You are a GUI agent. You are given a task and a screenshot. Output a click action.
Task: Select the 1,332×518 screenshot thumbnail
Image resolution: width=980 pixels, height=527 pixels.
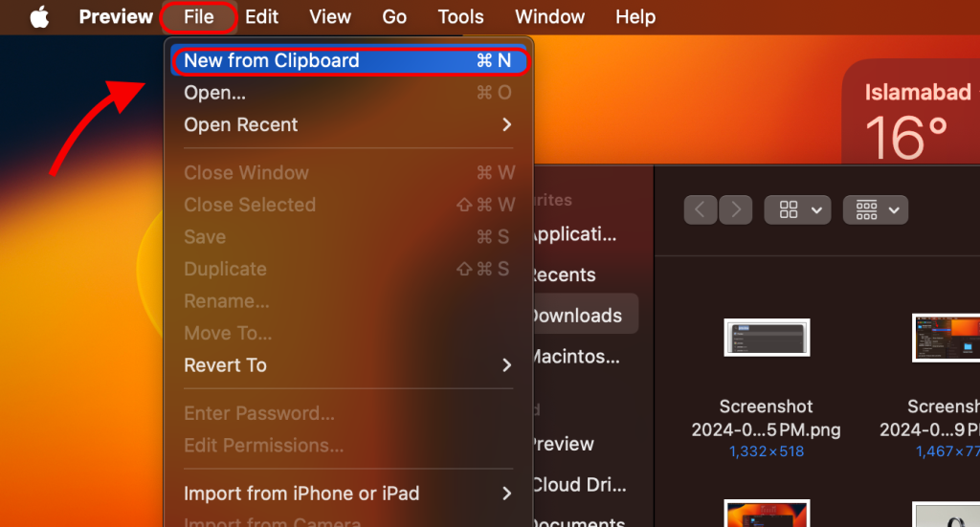click(x=767, y=338)
